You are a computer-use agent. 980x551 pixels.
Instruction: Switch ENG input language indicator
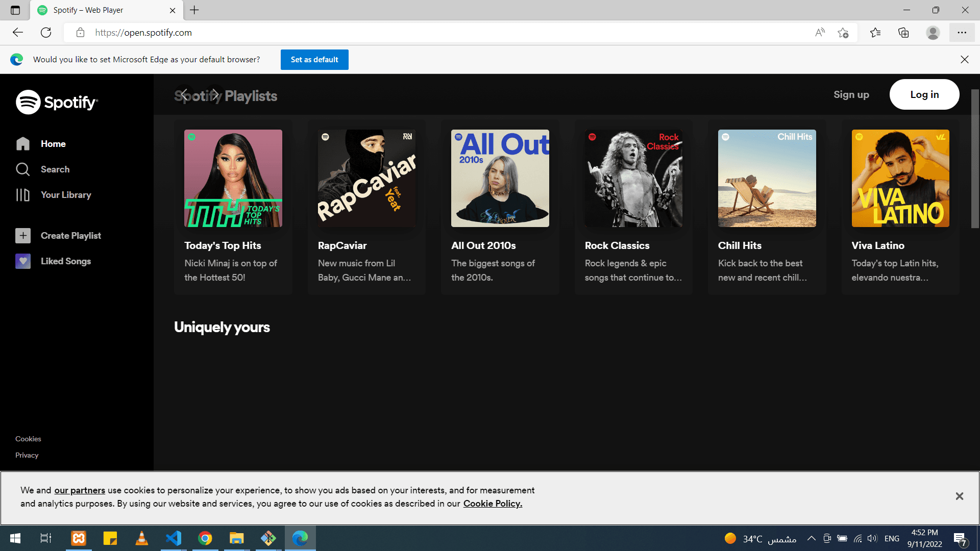click(x=892, y=539)
